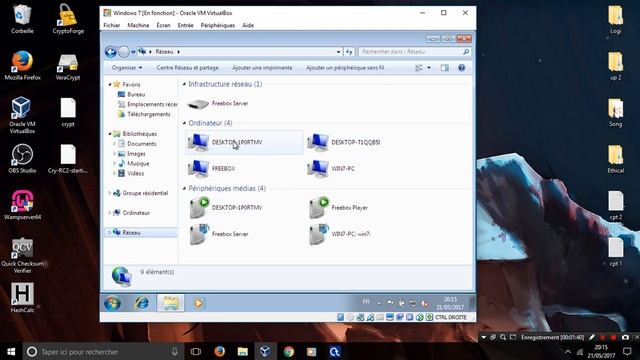This screenshot has height=360, width=640.
Task: Open the VirtualBox Fichier menu
Action: click(x=111, y=25)
